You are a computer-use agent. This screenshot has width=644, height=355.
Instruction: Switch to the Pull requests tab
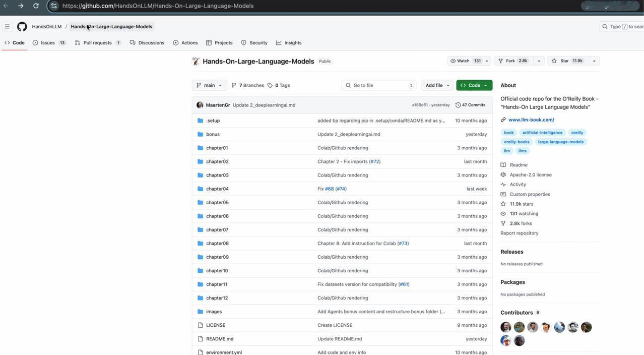click(98, 43)
